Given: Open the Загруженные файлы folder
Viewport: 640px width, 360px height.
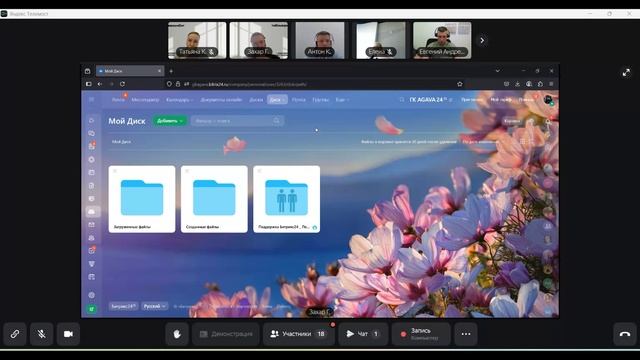Looking at the screenshot, I should point(142,199).
